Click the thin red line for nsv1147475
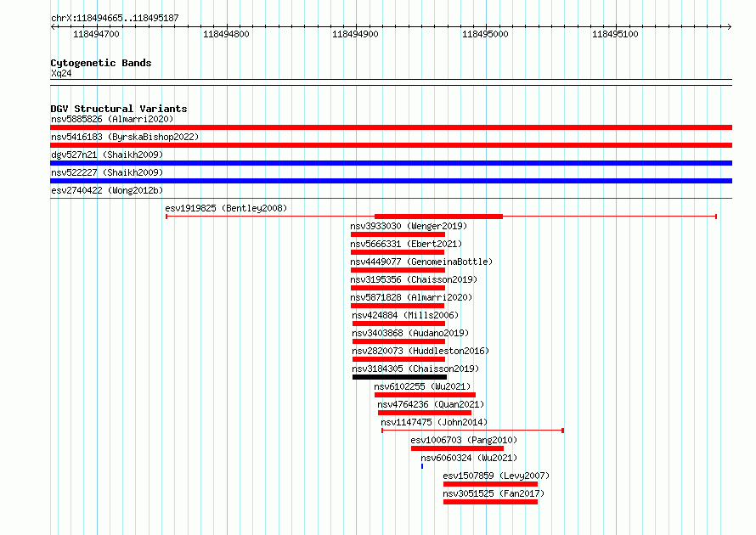 point(472,431)
